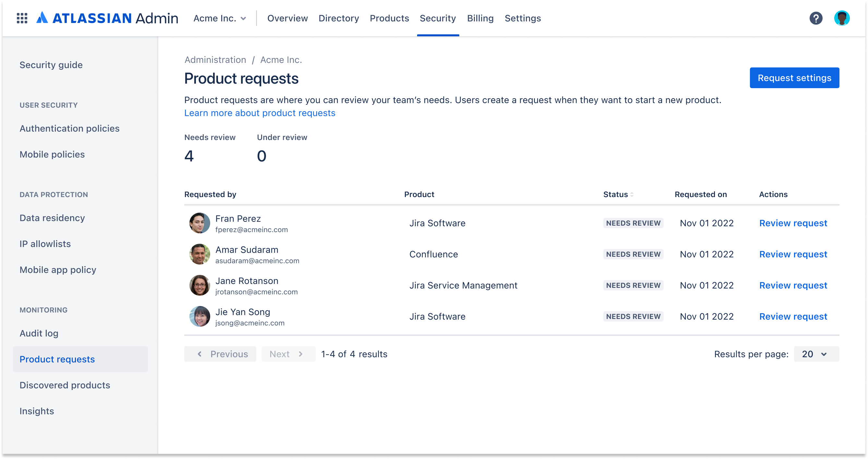Go to IP allowlists in the sidebar

[45, 244]
